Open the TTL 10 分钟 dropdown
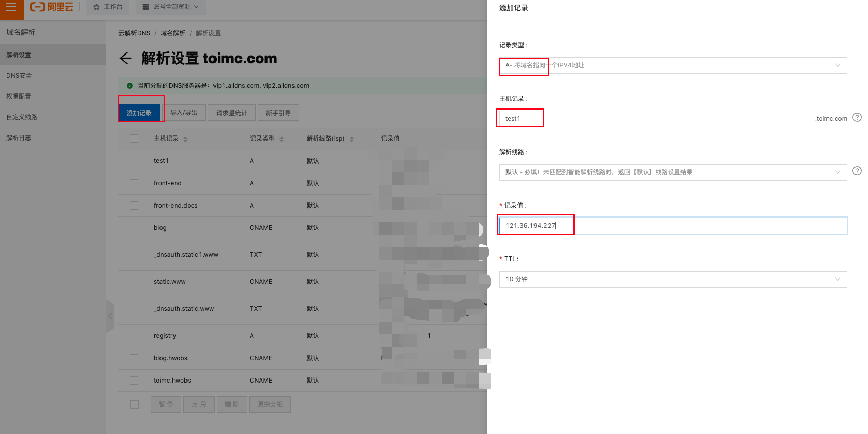 [673, 279]
